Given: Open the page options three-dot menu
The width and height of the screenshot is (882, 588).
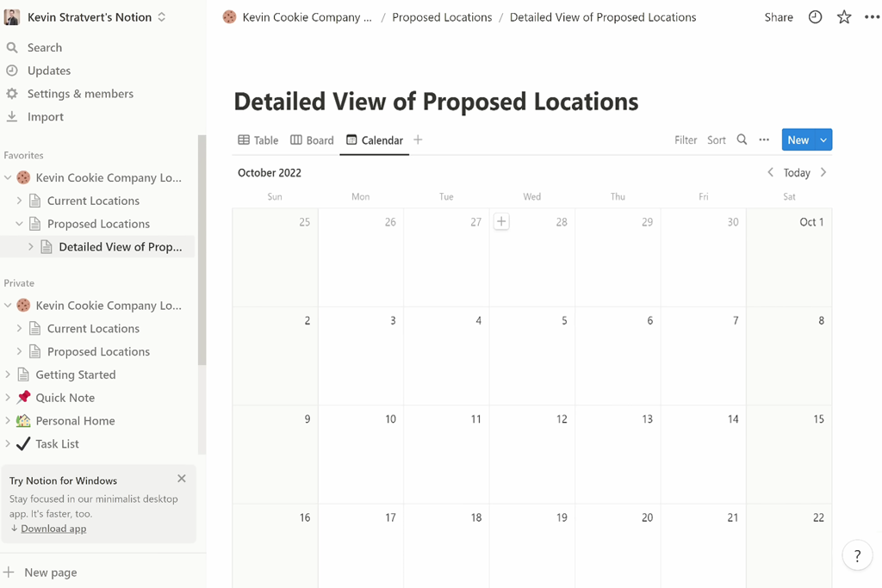Looking at the screenshot, I should point(872,17).
